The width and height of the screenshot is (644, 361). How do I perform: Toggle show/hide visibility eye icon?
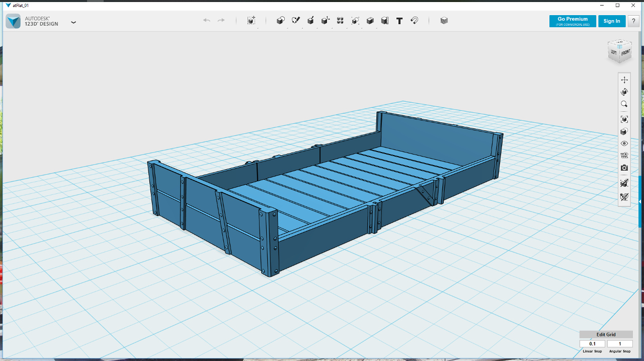[x=624, y=143]
